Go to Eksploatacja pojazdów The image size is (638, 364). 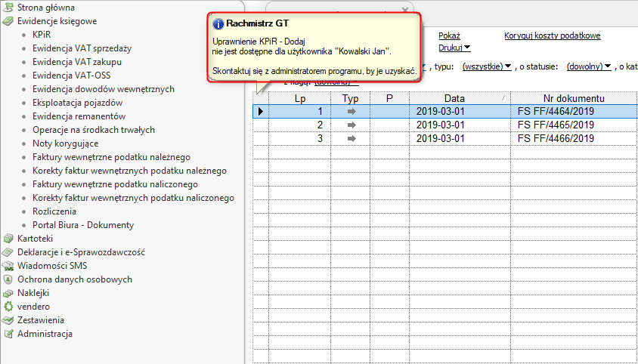coord(77,103)
